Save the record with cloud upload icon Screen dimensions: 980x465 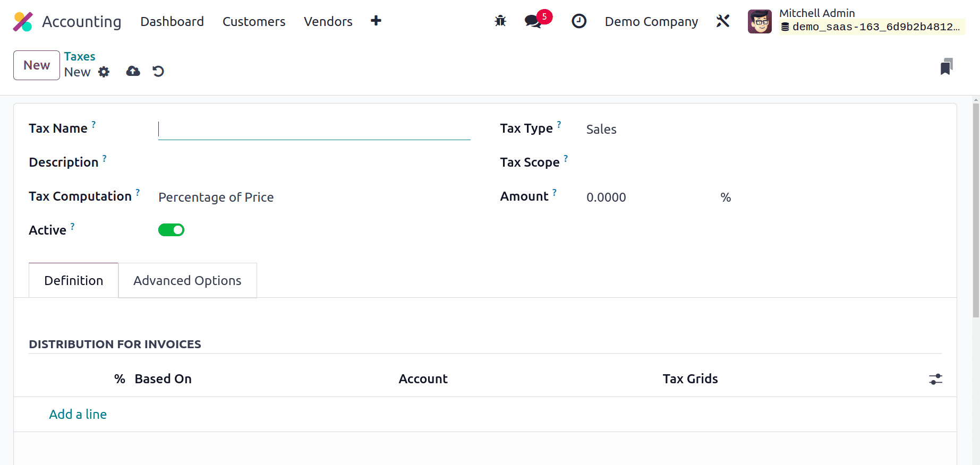tap(133, 71)
